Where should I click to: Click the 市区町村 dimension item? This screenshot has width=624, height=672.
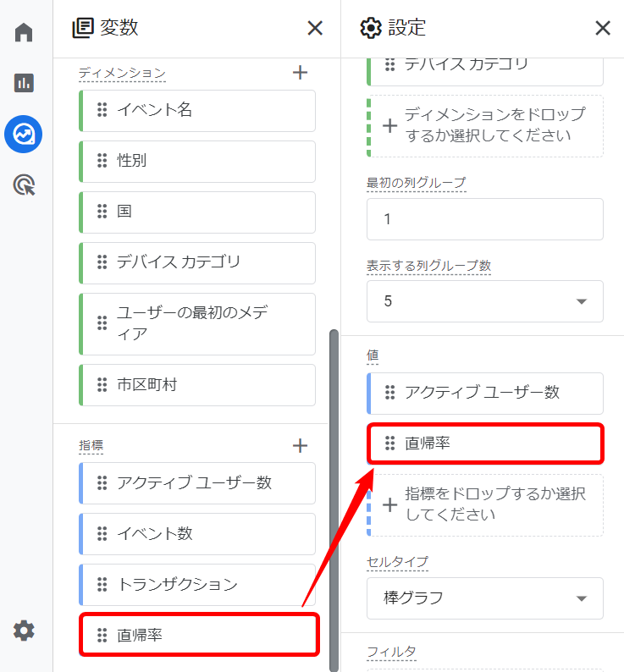click(x=197, y=385)
